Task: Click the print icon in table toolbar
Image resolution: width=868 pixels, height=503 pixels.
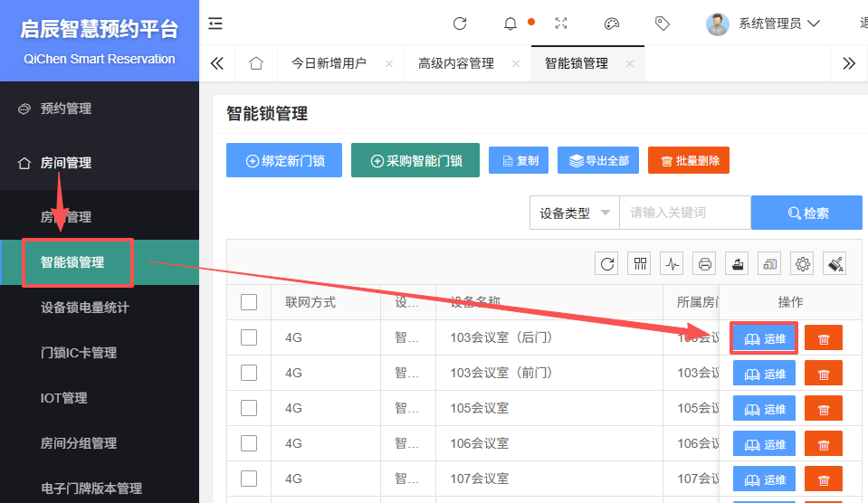Action: point(704,264)
